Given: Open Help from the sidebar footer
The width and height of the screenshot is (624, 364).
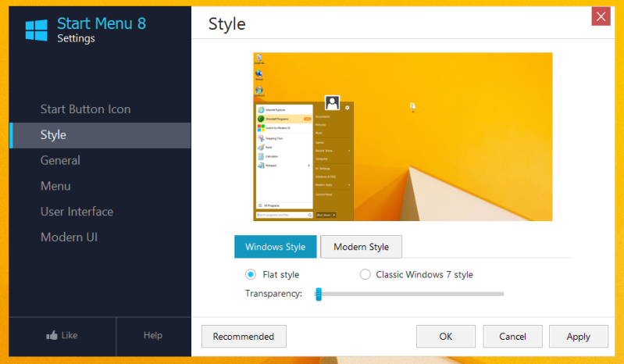Looking at the screenshot, I should pos(153,335).
